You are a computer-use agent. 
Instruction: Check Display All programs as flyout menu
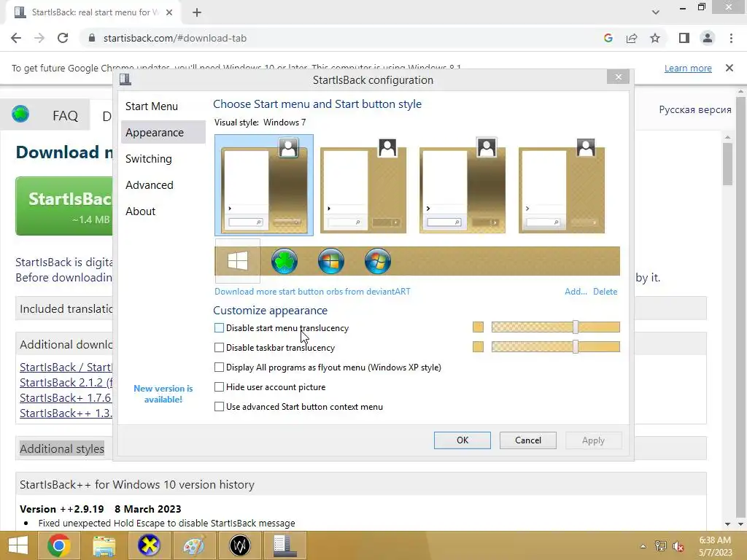pos(219,367)
